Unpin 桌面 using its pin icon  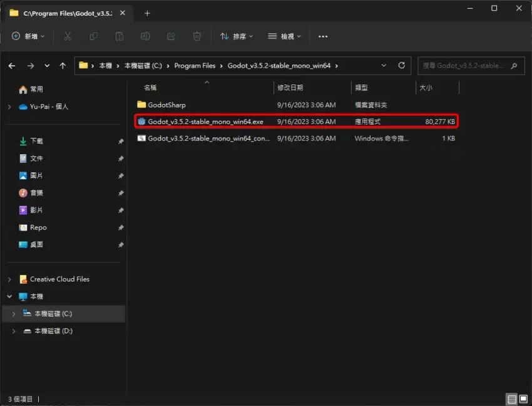121,244
